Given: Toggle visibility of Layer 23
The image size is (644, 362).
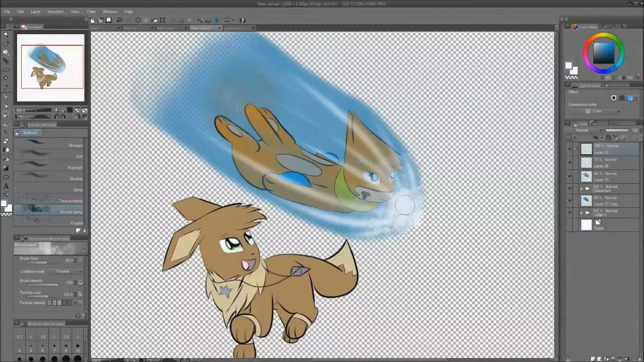Looking at the screenshot, I should click(570, 176).
